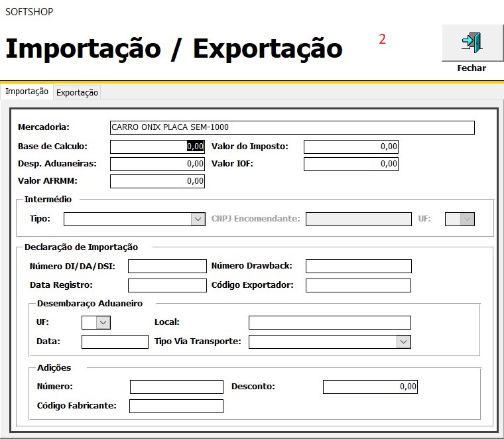Viewport: 504px width, 439px height.
Task: Open the Tipo Via Transporte dropdown
Action: (403, 342)
